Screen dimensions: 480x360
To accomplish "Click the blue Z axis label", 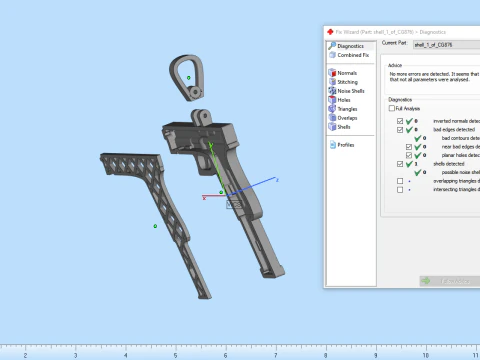I will [x=277, y=180].
